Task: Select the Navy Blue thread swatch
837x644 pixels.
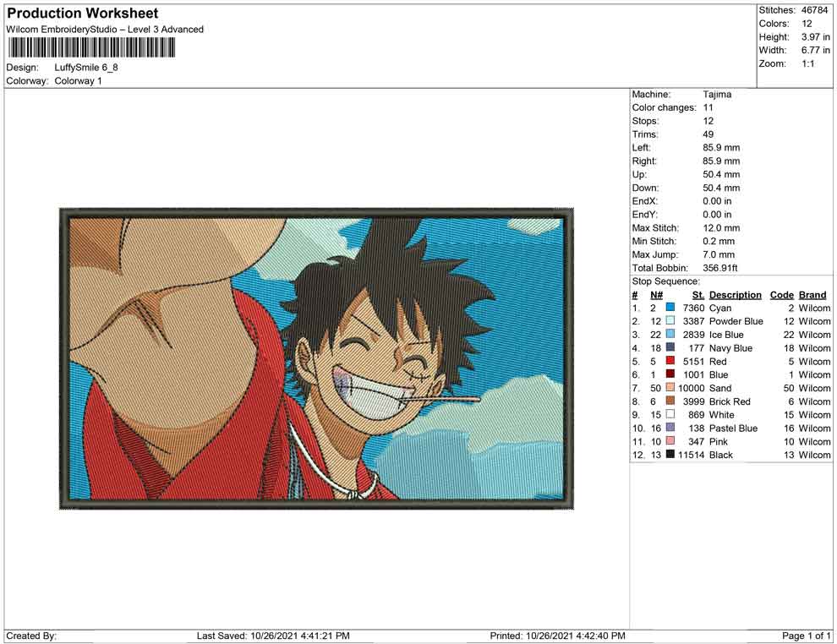Action: (670, 347)
